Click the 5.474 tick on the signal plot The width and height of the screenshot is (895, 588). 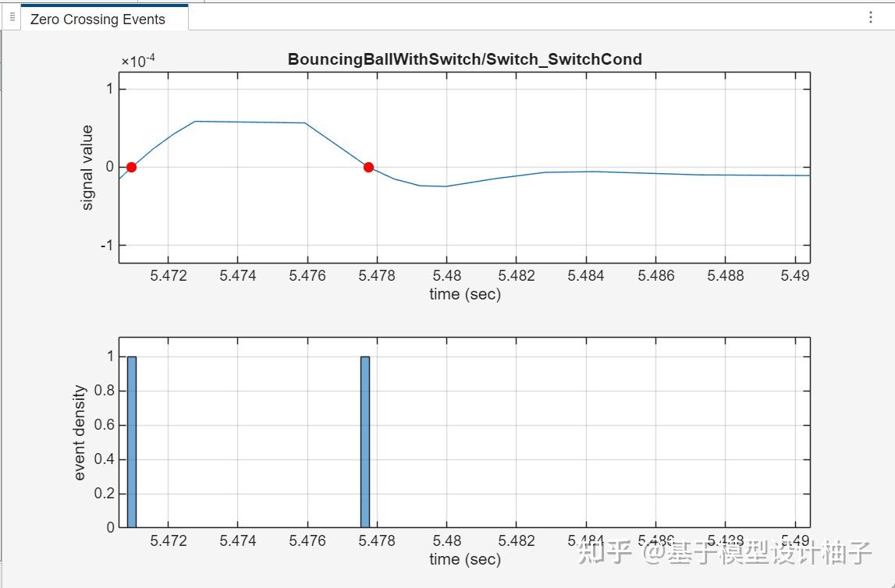(x=238, y=276)
